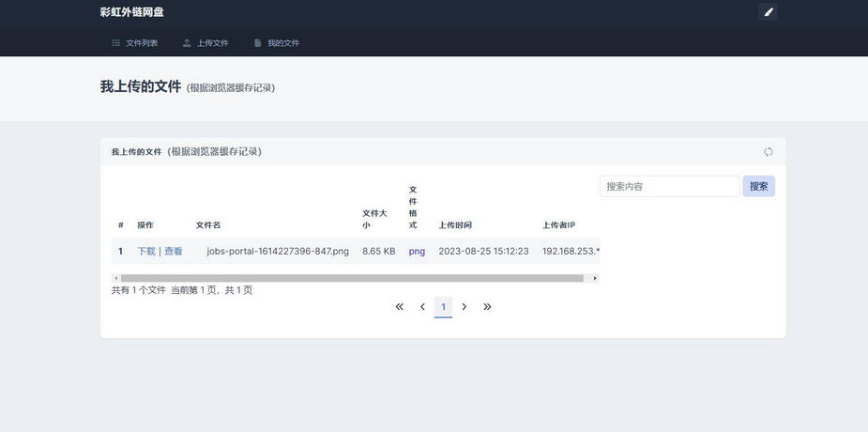Open the 我的文件 menu item
This screenshot has width=868, height=432.
coord(276,42)
